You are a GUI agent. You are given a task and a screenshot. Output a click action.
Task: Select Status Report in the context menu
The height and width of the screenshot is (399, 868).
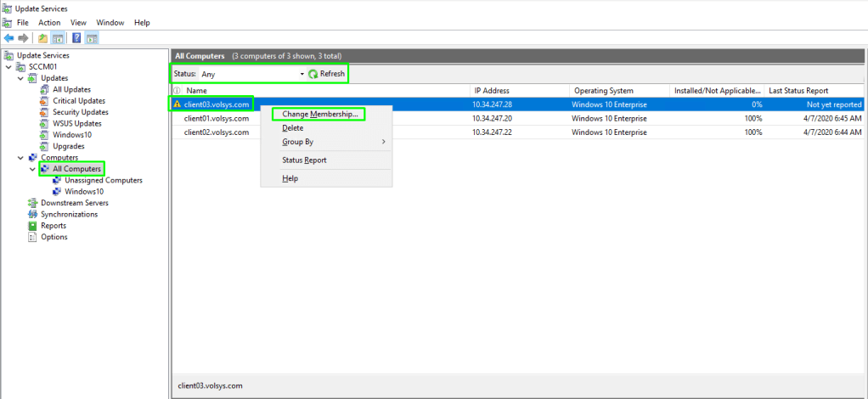click(304, 160)
